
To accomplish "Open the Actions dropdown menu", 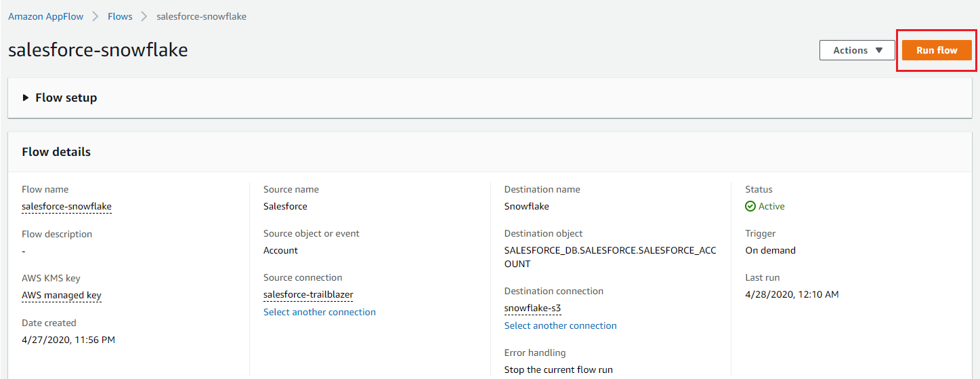I will 857,50.
